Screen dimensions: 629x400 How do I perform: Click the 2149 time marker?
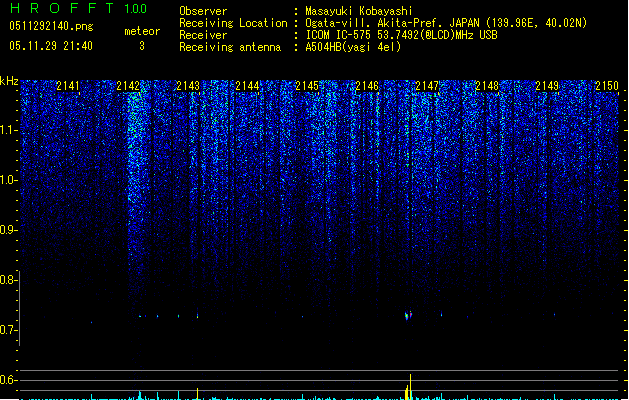(x=547, y=86)
